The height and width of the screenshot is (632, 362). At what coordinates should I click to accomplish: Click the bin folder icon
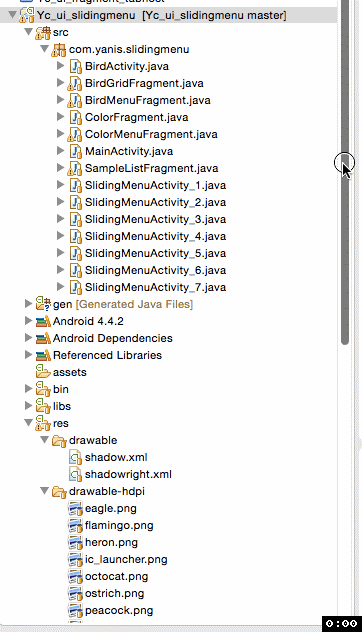(x=43, y=389)
